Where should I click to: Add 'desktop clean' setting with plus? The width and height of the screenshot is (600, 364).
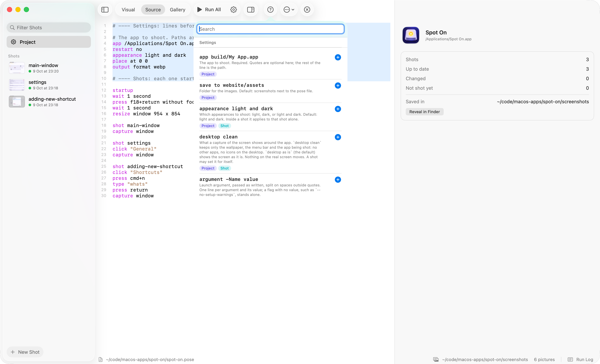click(338, 137)
